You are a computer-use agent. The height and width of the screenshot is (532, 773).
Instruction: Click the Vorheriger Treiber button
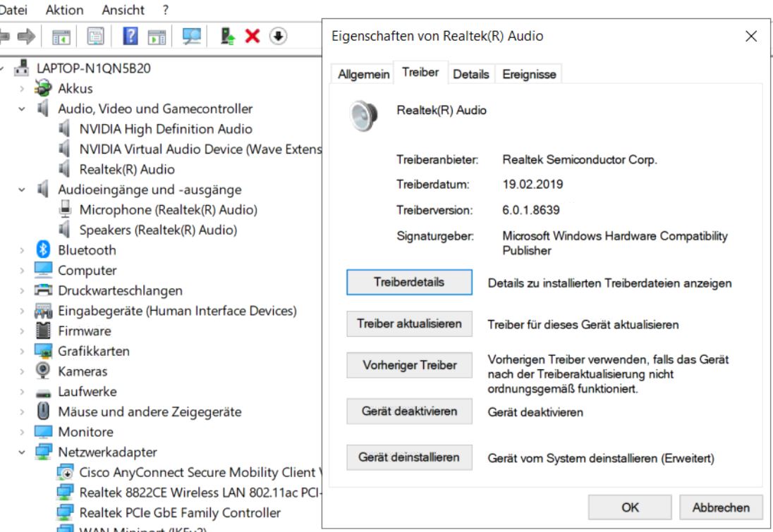pos(409,365)
